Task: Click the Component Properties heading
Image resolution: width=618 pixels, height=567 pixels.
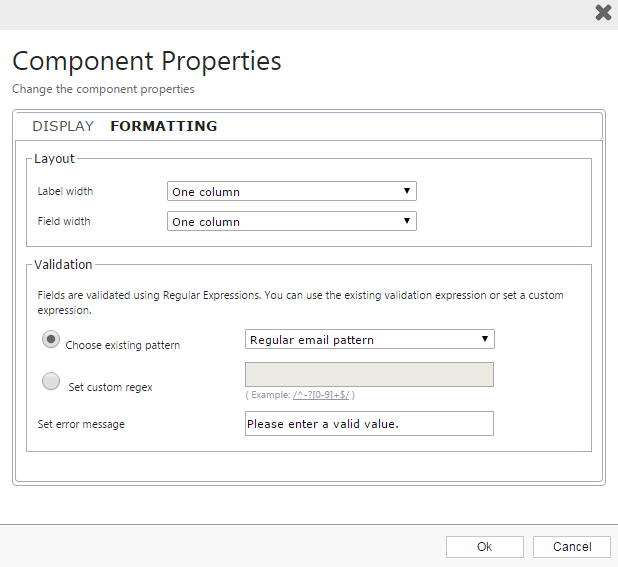Action: pyautogui.click(x=147, y=61)
